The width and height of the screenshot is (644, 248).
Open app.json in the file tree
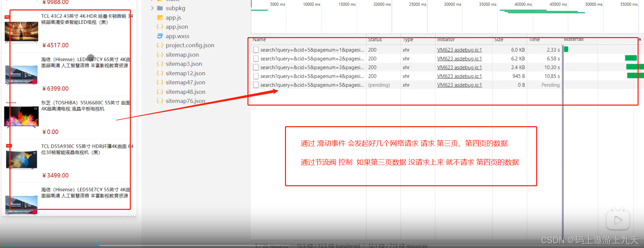[x=177, y=27]
